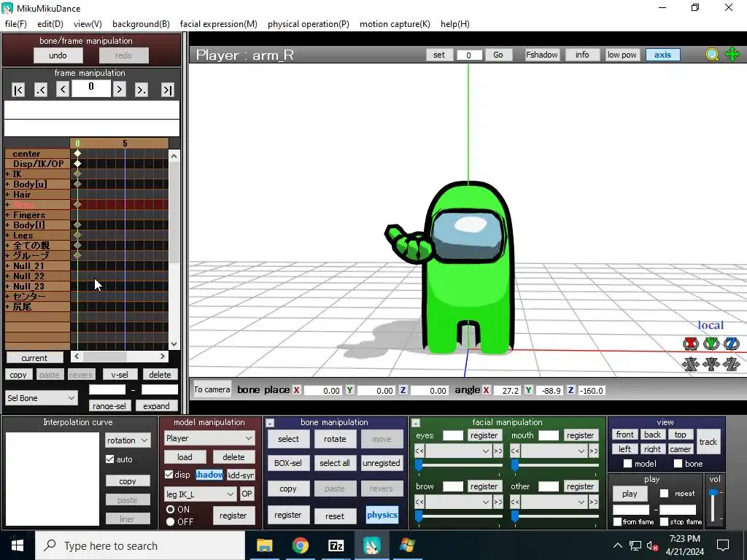The image size is (747, 560).
Task: Click play button
Action: pos(630,494)
